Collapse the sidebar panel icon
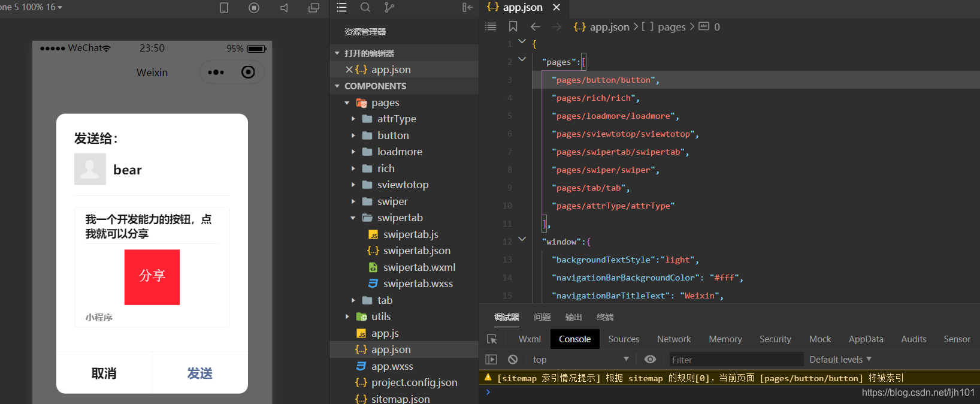 pos(468,7)
